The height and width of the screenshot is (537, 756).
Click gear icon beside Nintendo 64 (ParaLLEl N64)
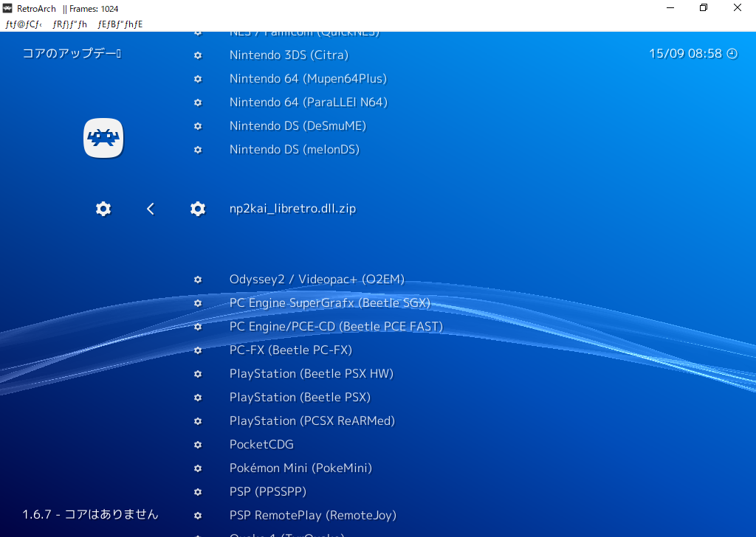(x=198, y=103)
